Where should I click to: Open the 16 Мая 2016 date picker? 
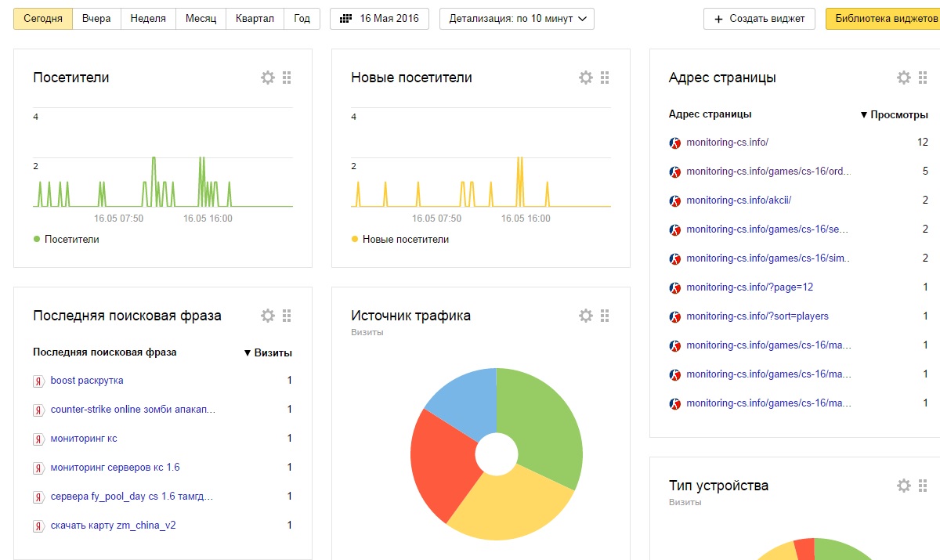click(x=379, y=19)
